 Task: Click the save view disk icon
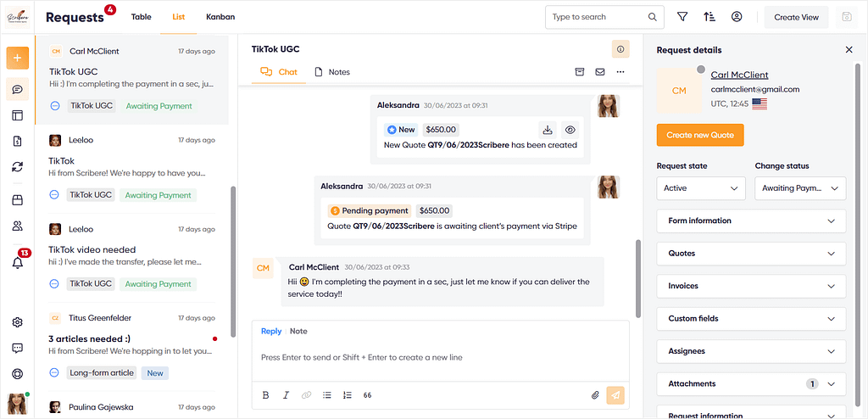tap(846, 17)
